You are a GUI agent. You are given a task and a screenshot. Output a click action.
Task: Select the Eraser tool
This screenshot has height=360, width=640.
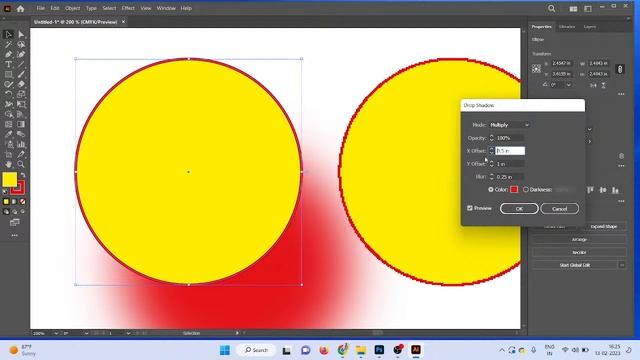tap(21, 84)
